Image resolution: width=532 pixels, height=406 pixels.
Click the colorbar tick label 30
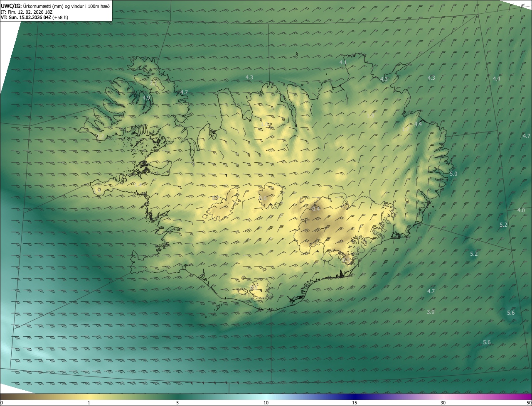pos(443,403)
